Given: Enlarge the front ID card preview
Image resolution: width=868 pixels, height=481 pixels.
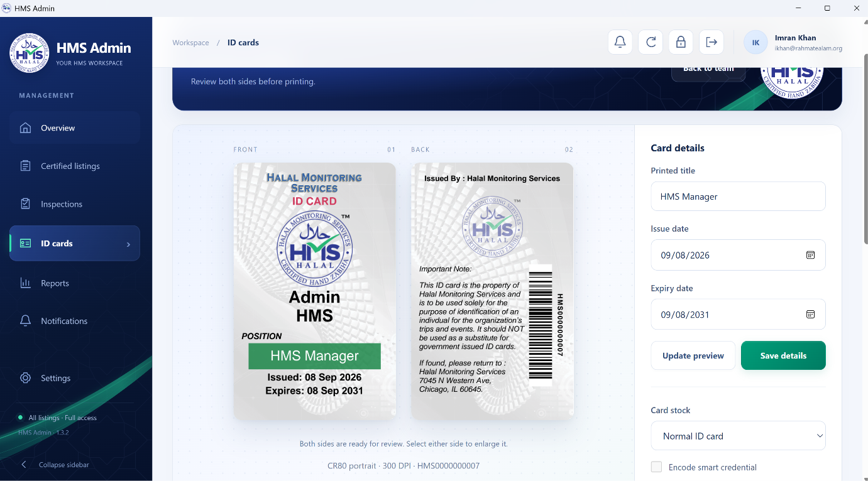Looking at the screenshot, I should click(314, 291).
